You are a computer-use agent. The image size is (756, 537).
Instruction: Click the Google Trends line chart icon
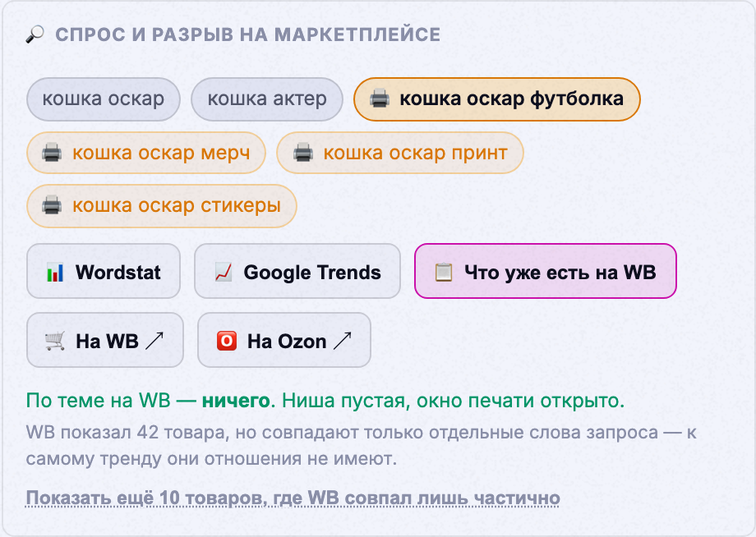224,273
